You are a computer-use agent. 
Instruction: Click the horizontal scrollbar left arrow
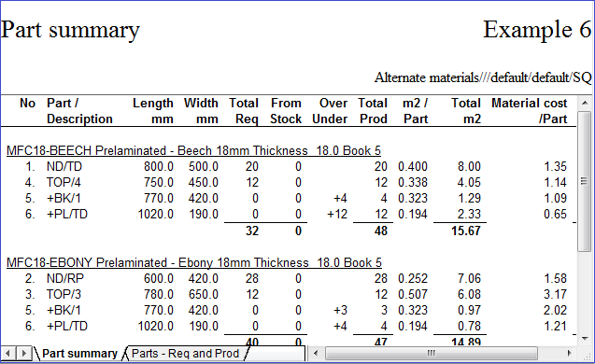click(316, 354)
